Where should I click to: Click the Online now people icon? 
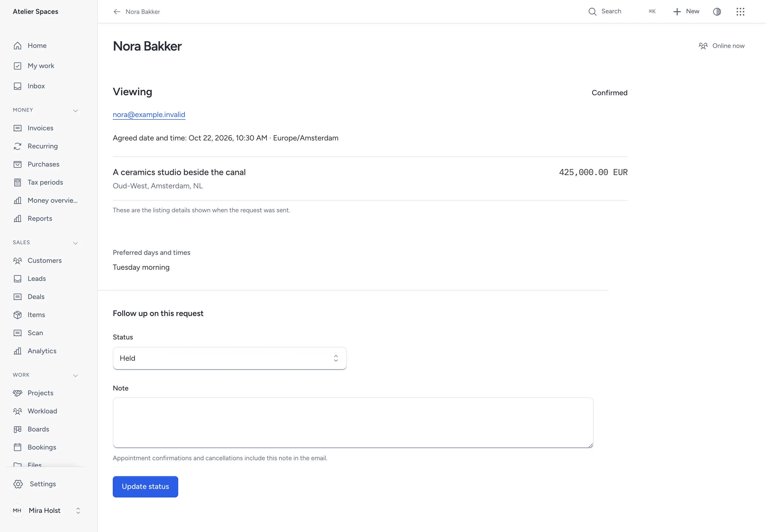click(703, 46)
